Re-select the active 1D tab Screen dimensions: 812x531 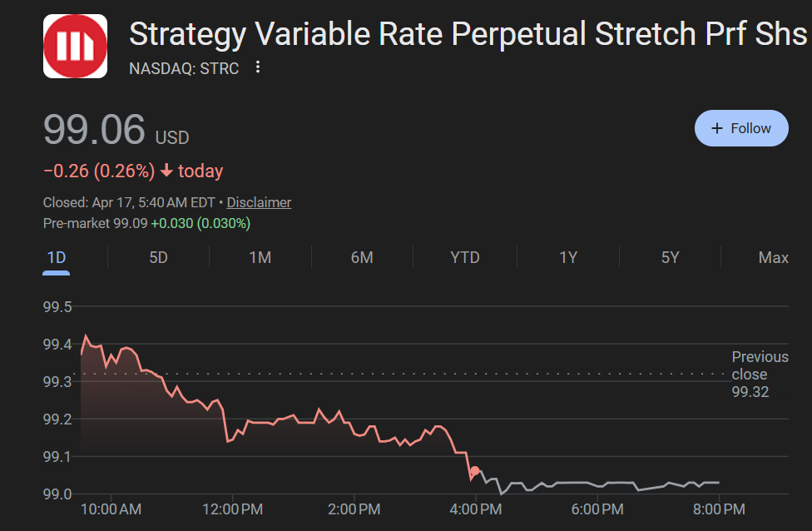[x=56, y=258]
